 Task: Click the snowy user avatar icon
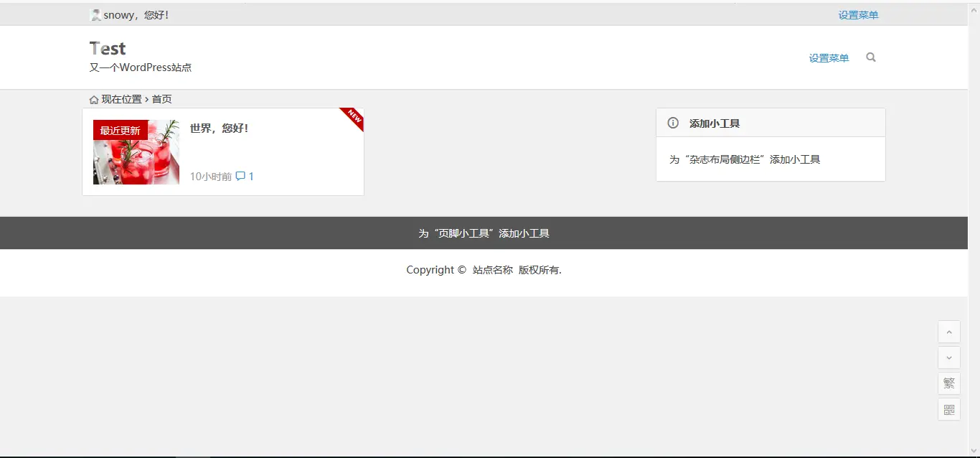(x=95, y=15)
